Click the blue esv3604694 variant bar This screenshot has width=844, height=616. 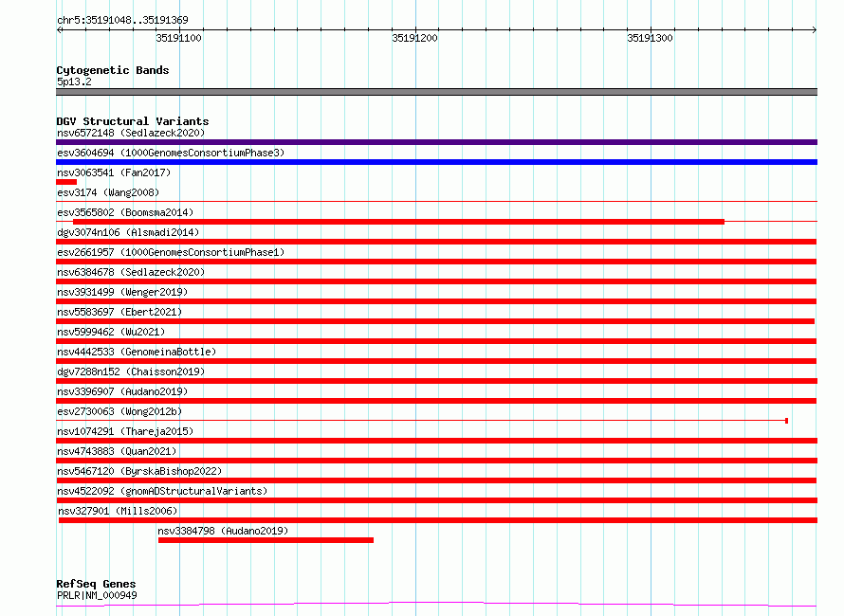[x=436, y=162]
